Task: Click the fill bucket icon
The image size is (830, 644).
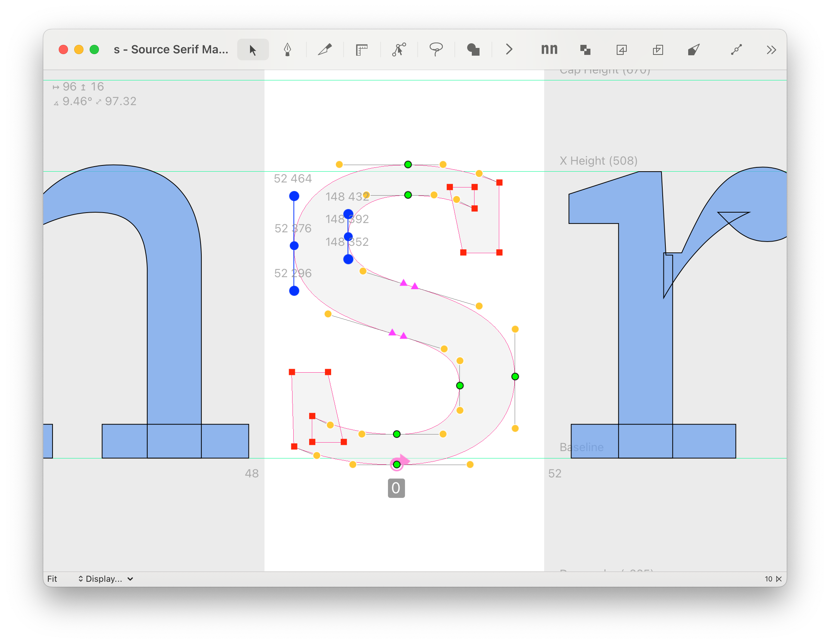Action: (694, 50)
